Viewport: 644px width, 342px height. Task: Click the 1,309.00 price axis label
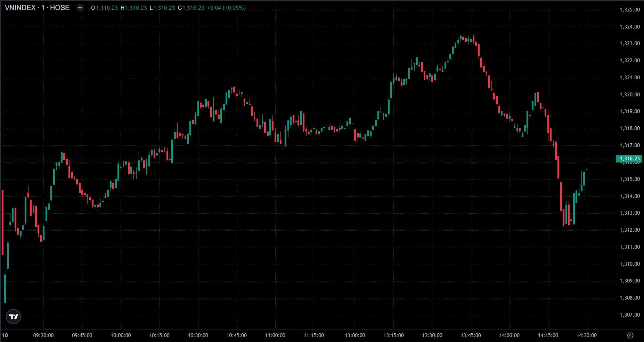tap(630, 281)
